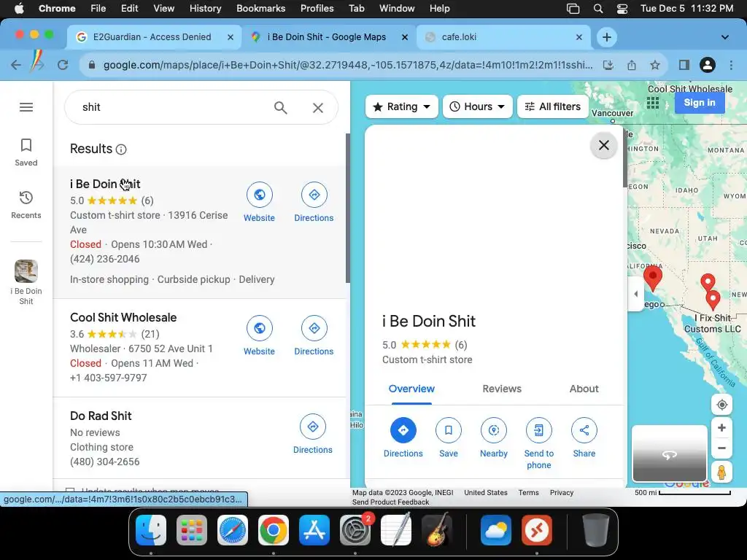747x560 pixels.
Task: Close the place details panel
Action: [603, 145]
